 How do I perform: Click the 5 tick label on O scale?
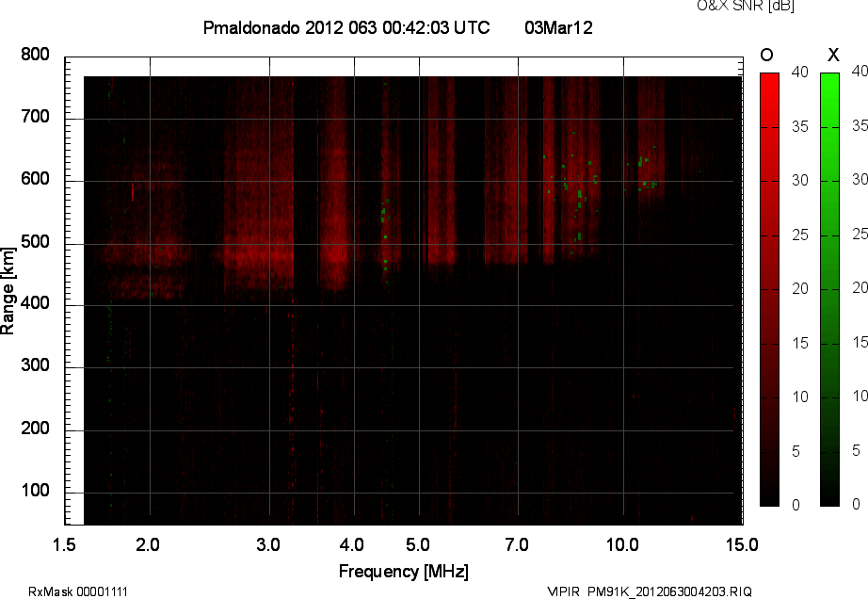pyautogui.click(x=796, y=452)
